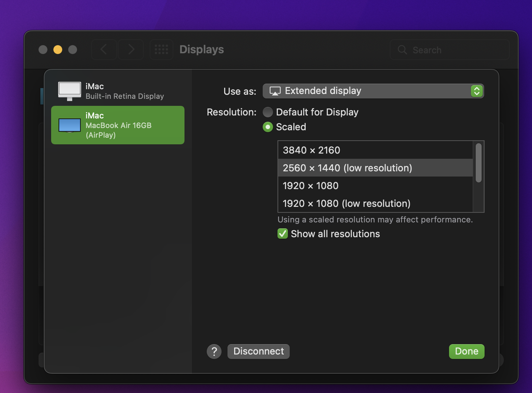Click the Disconnect button
532x393 pixels.
coord(258,351)
